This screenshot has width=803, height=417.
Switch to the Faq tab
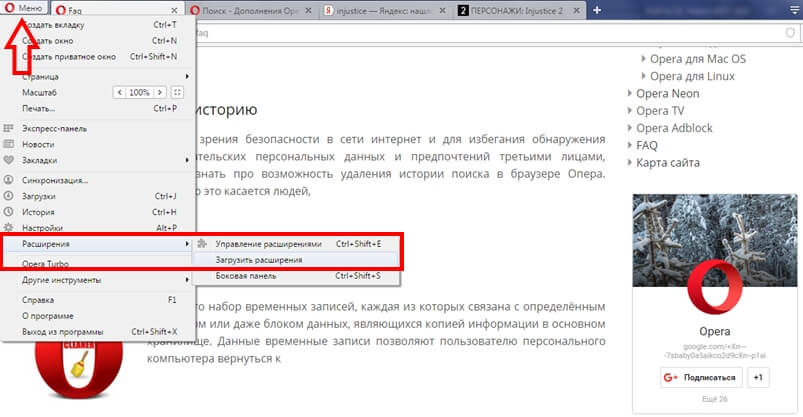[x=117, y=10]
